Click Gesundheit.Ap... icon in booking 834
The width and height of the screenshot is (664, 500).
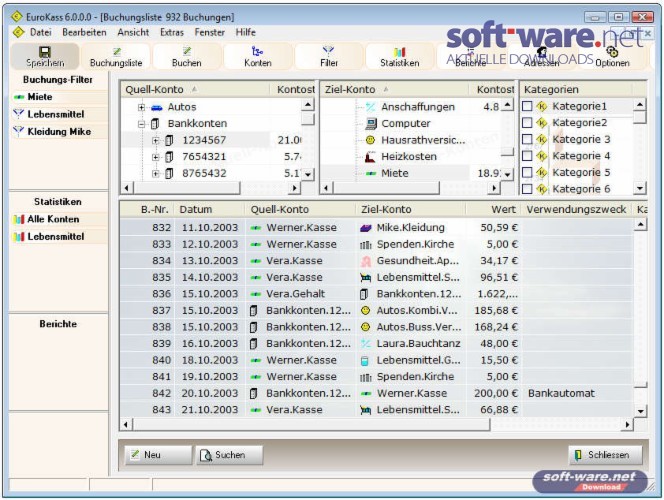pos(365,261)
